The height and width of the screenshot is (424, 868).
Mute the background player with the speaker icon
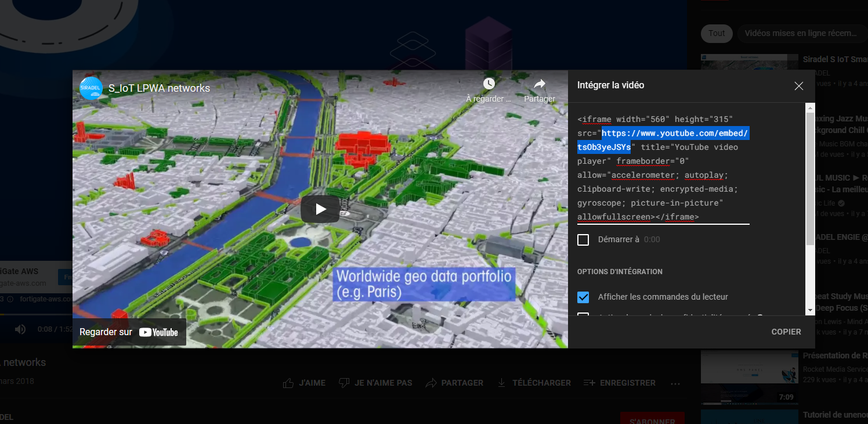pos(20,329)
